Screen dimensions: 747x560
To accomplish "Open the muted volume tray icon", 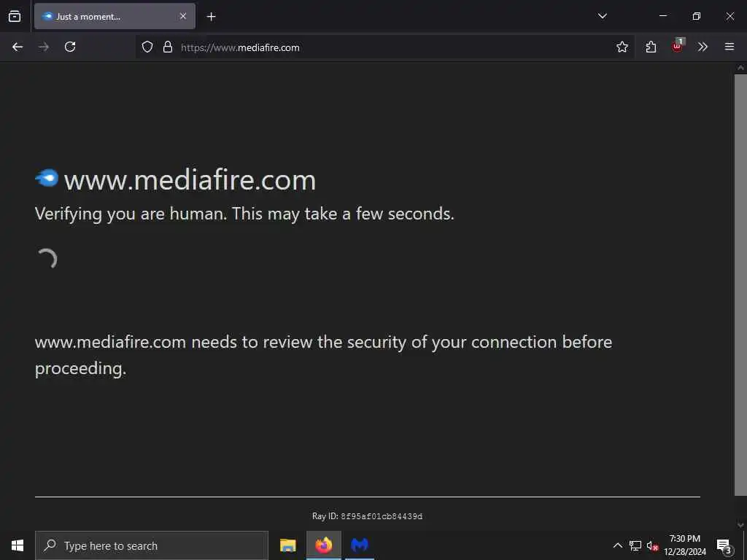I will pyautogui.click(x=652, y=545).
